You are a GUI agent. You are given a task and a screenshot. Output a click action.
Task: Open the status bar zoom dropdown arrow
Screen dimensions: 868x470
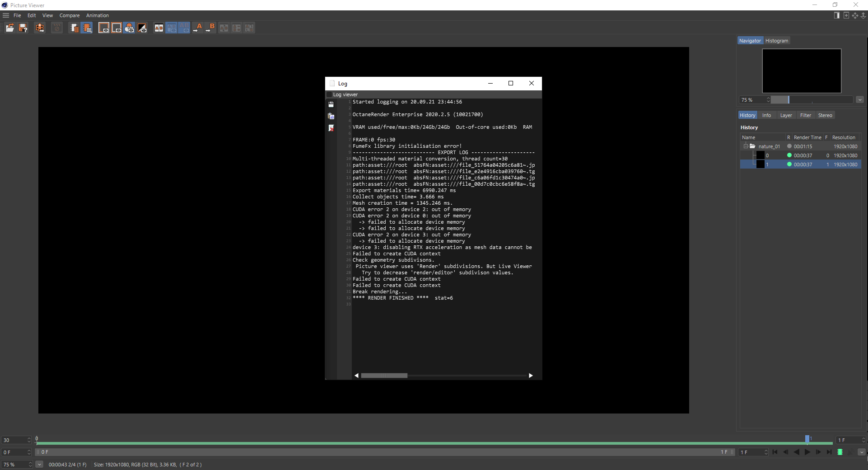click(x=39, y=465)
